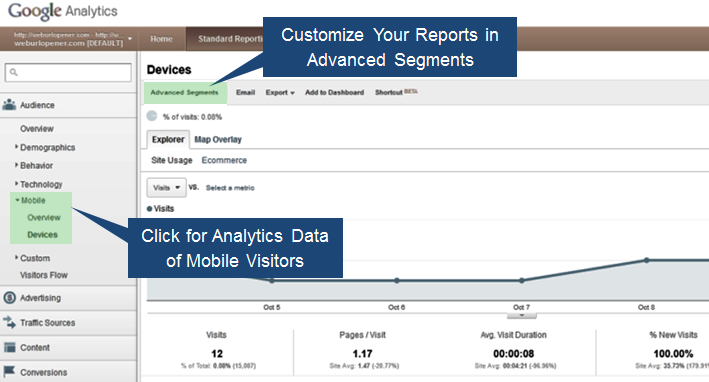Viewport: 709px width, 382px height.
Task: Open the Conversions section
Action: tap(68, 372)
